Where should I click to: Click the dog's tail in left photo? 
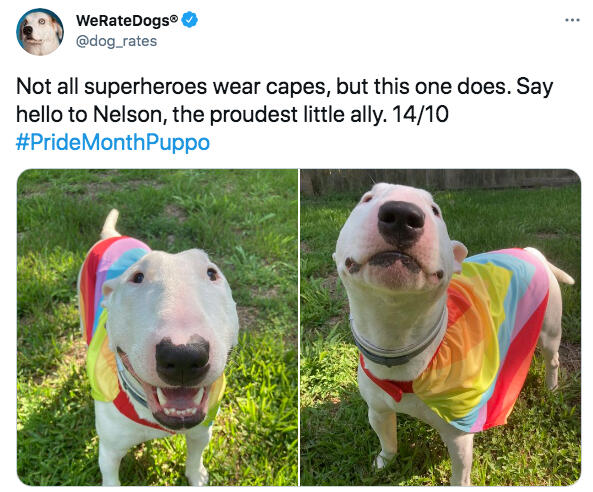point(110,224)
